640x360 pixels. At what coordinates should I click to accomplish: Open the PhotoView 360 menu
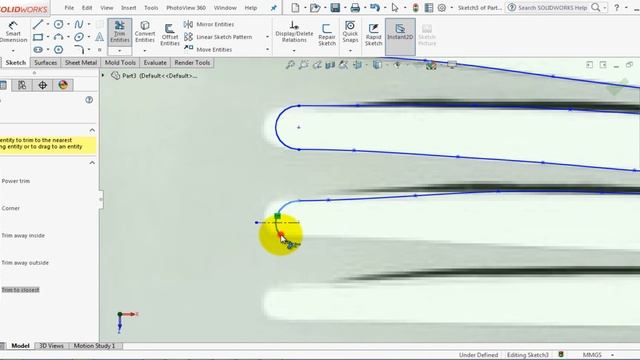[186, 8]
